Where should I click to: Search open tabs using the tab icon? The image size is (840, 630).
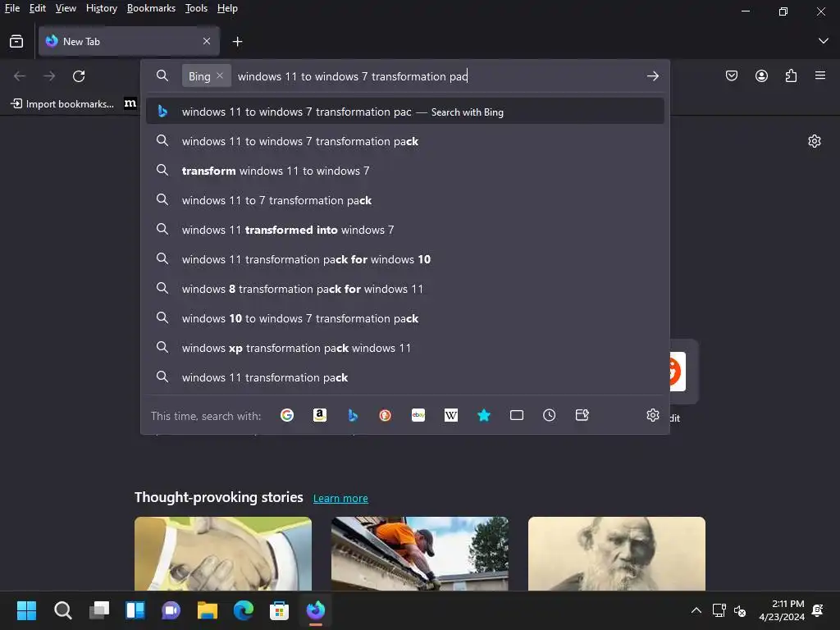517,415
